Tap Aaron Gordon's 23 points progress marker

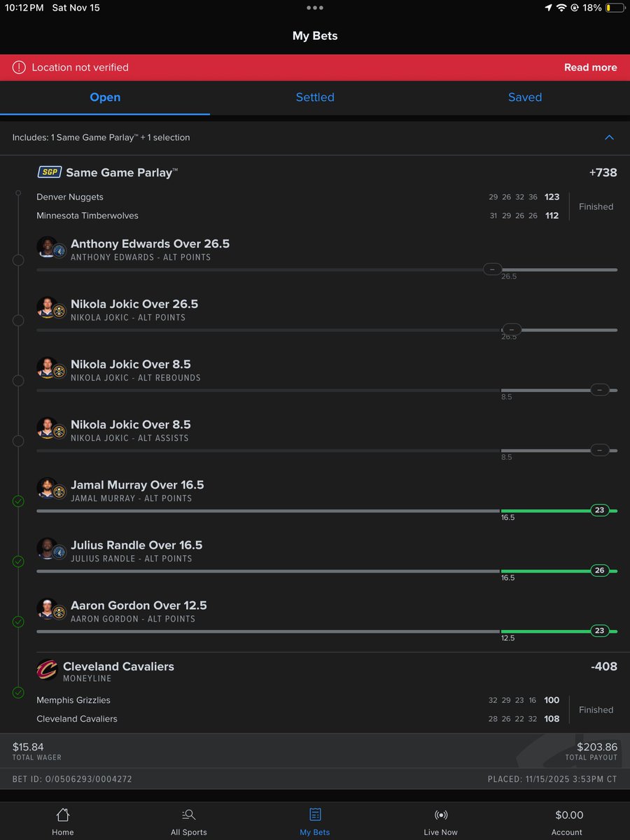[600, 631]
